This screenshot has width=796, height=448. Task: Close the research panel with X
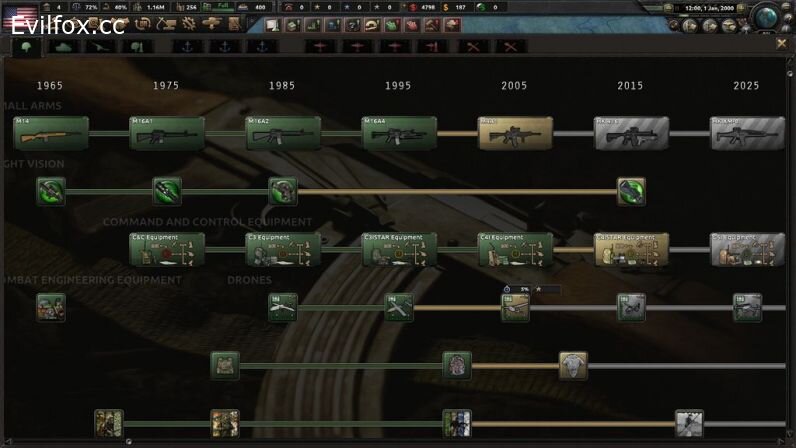(782, 44)
